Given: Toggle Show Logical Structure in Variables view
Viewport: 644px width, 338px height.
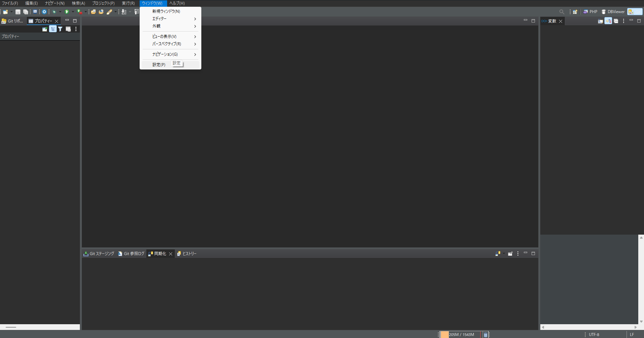Looking at the screenshot, I should tap(608, 21).
